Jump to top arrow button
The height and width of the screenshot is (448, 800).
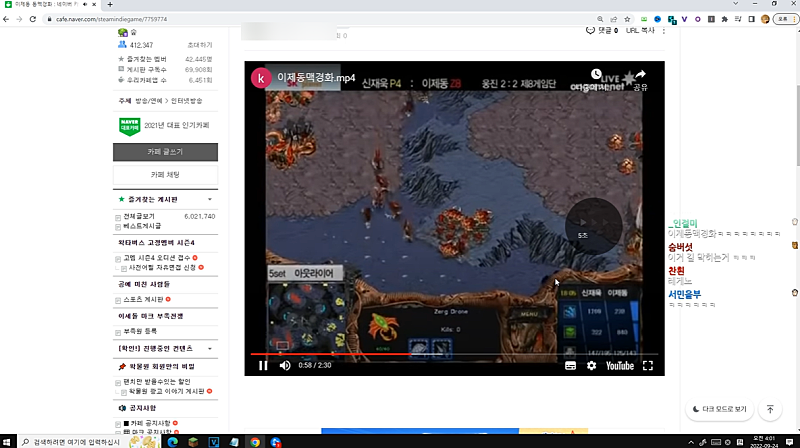[x=770, y=409]
